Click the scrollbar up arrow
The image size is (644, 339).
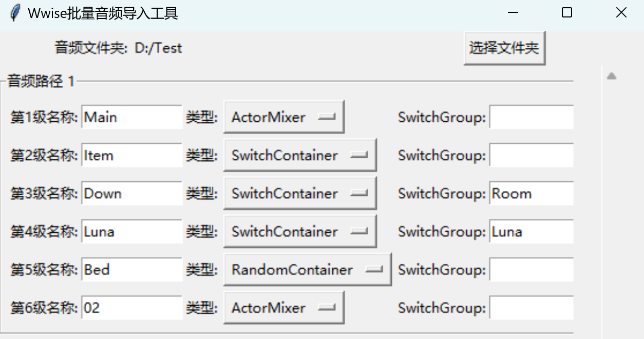tap(611, 75)
